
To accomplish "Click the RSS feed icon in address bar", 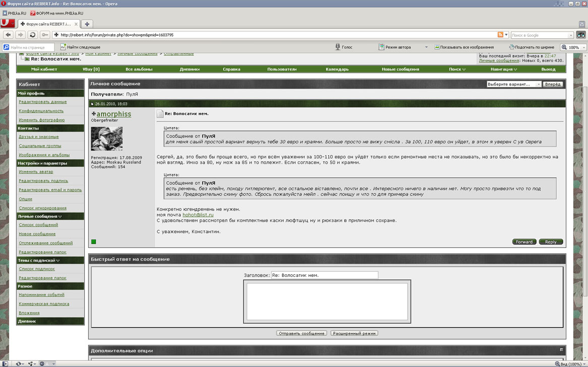I will click(x=500, y=35).
